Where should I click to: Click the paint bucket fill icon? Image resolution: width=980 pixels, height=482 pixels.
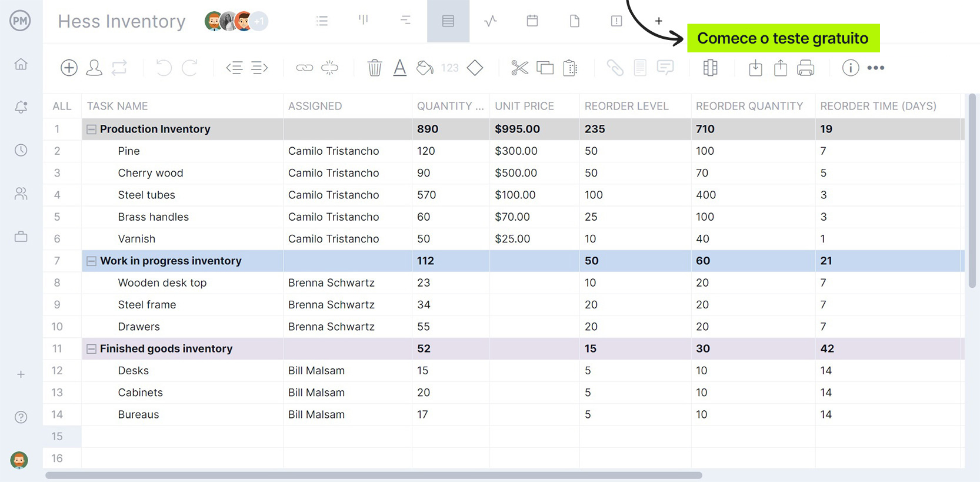click(x=425, y=68)
